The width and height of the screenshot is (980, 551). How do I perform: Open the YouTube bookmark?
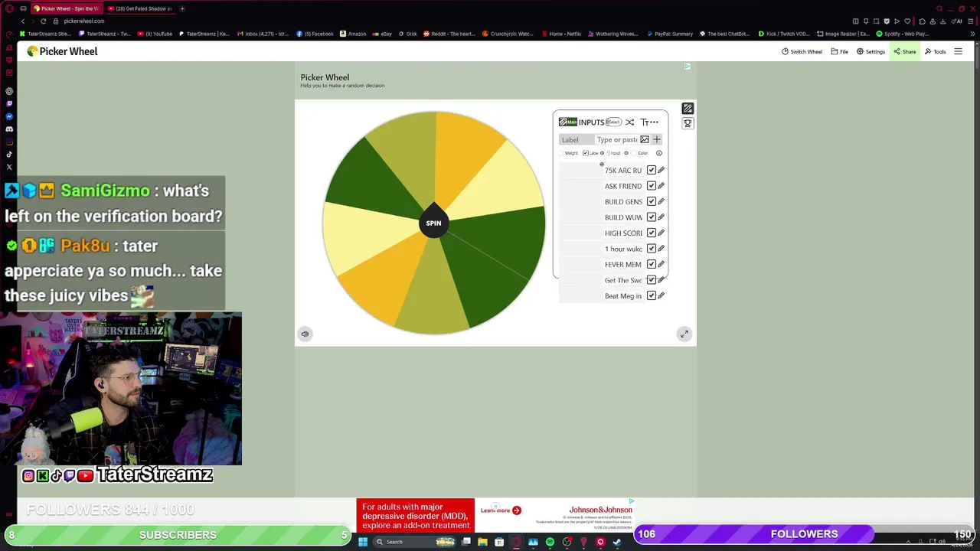click(155, 34)
